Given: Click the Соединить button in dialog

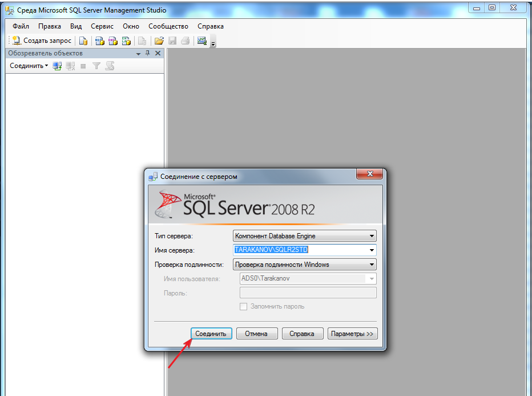Looking at the screenshot, I should click(x=211, y=334).
